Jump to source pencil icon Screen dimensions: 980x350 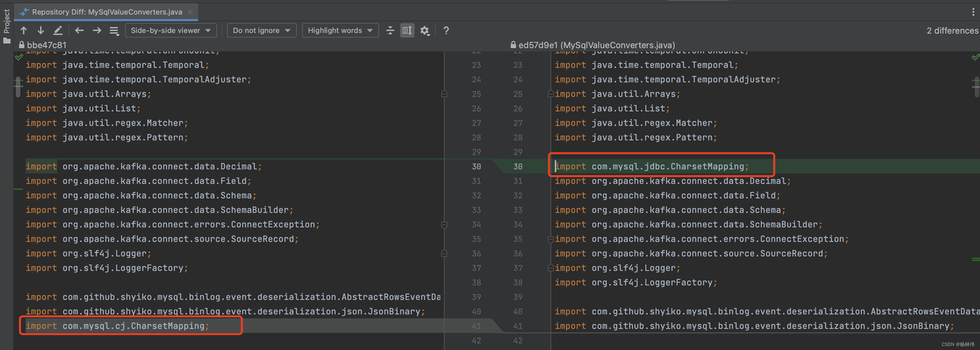click(58, 31)
